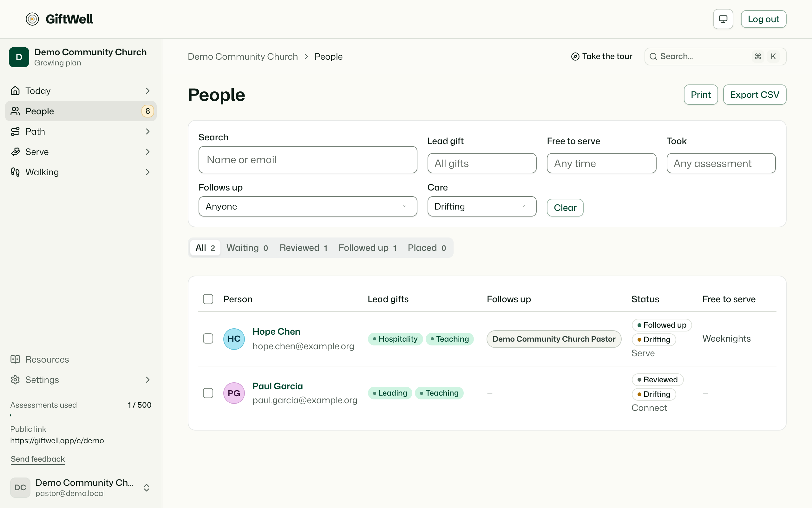This screenshot has height=508, width=812.
Task: Check the box for Paul Garcia's row
Action: point(208,393)
